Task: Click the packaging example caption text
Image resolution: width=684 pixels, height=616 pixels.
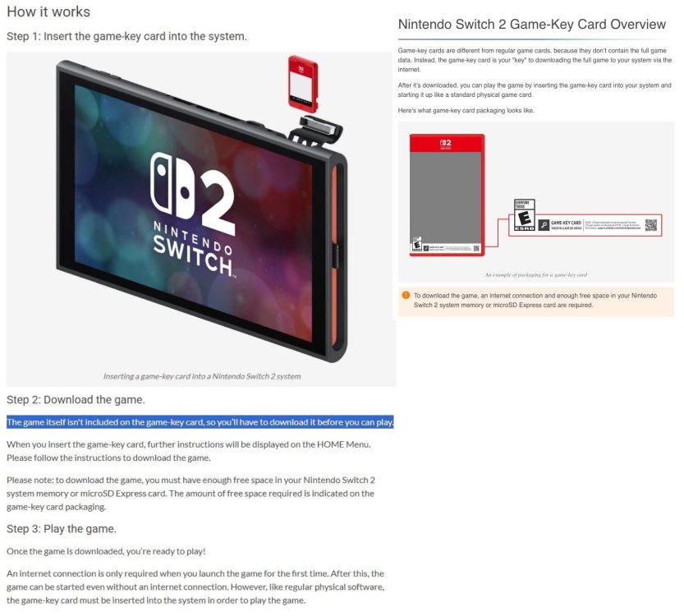Action: point(535,275)
